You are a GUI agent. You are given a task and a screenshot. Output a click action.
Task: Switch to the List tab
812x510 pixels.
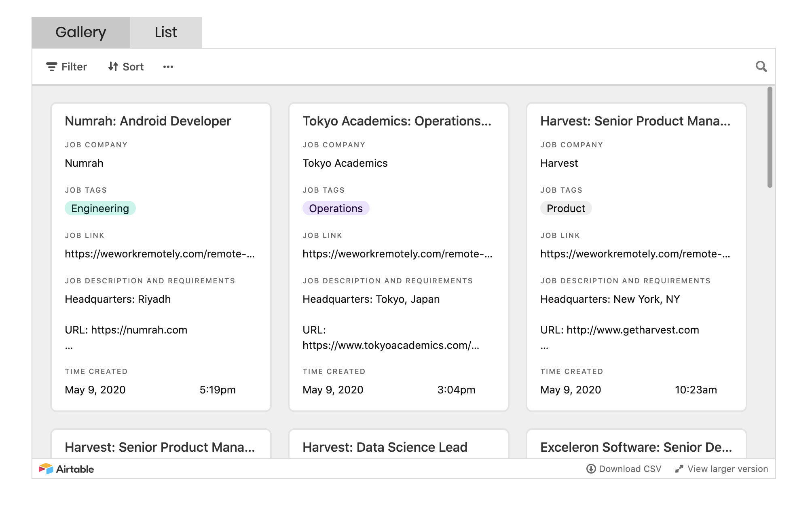tap(166, 32)
